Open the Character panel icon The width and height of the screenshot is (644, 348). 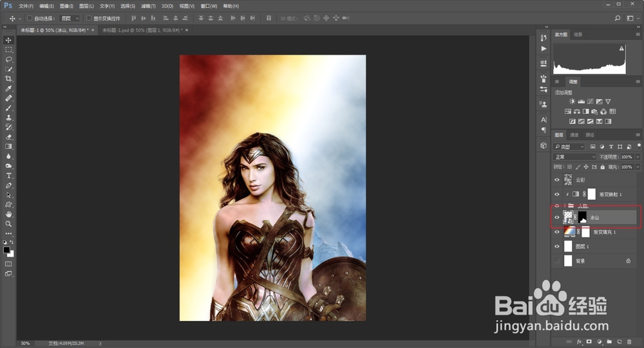point(544,120)
